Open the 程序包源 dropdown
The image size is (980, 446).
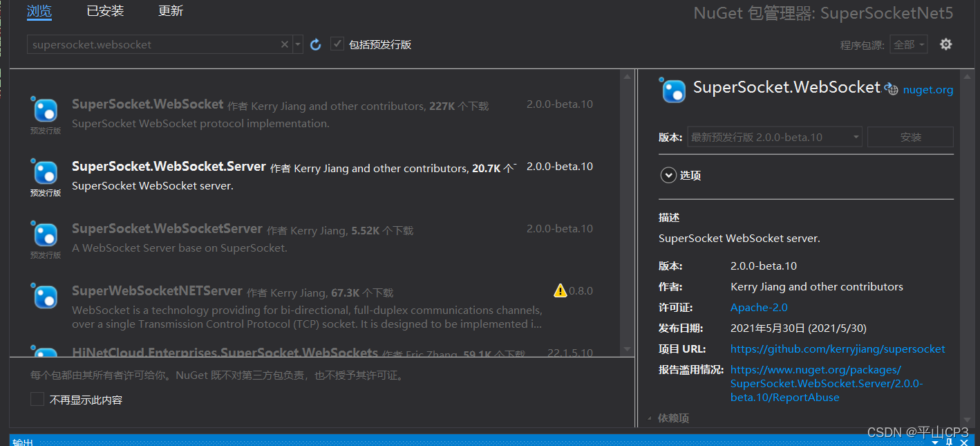click(909, 44)
